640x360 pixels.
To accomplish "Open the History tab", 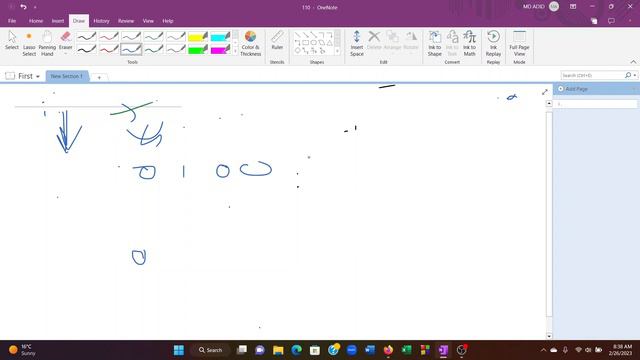I will coord(101,21).
